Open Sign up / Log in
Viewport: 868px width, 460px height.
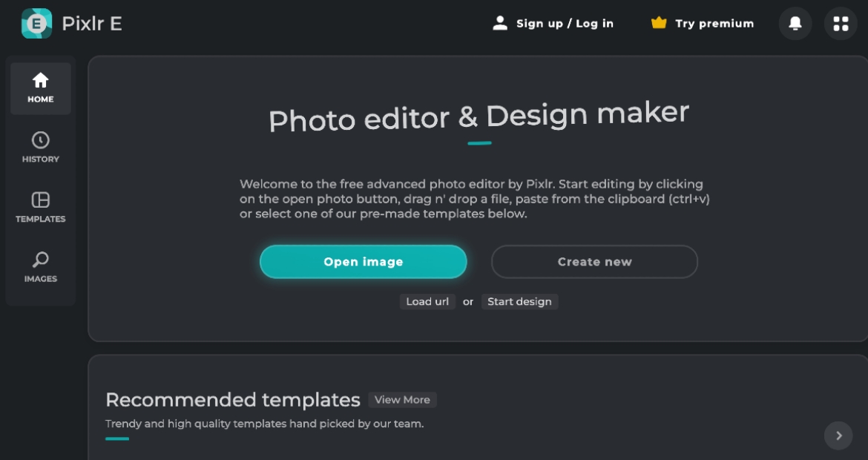[565, 23]
